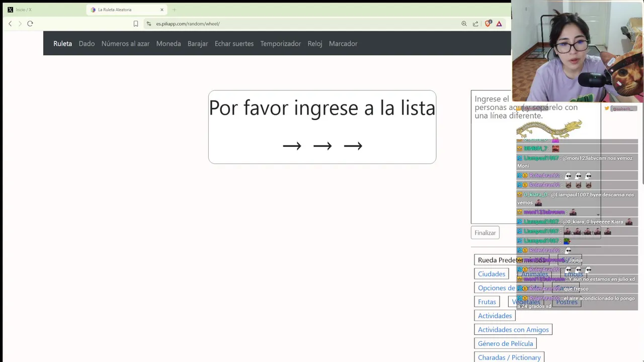Open the Temporizador page

coord(281,44)
